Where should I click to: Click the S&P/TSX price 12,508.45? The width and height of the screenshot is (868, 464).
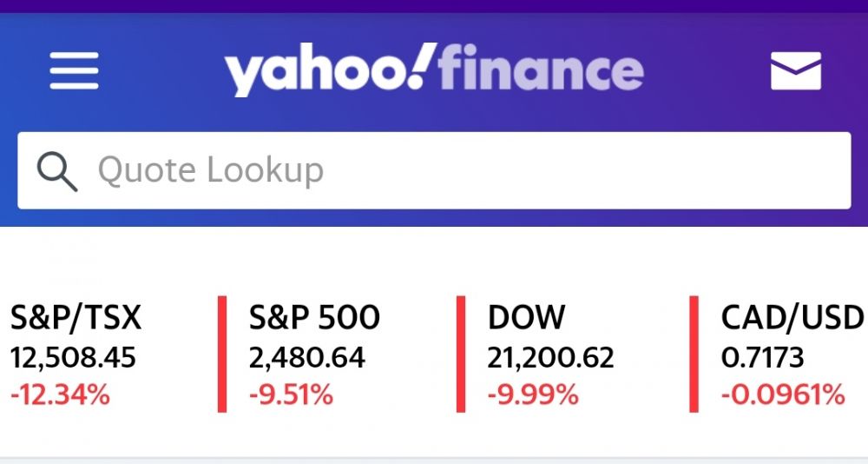click(x=73, y=357)
